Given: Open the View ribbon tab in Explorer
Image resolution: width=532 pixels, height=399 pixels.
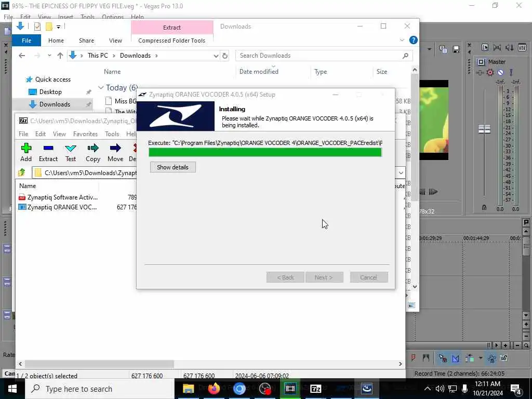Looking at the screenshot, I should pyautogui.click(x=115, y=41).
